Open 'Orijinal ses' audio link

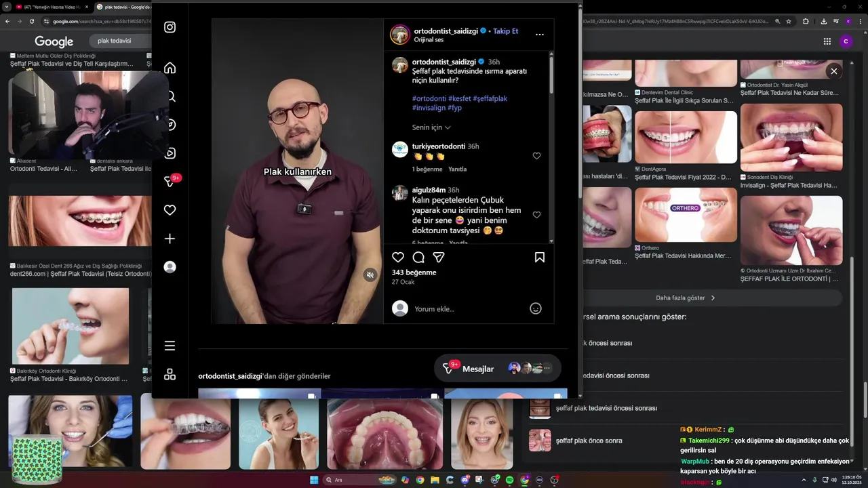click(x=429, y=40)
